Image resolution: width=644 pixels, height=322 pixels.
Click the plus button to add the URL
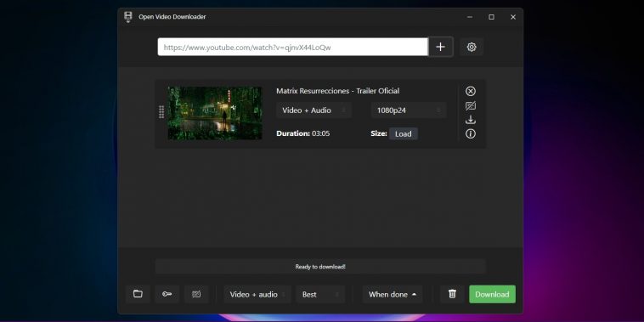coord(441,47)
